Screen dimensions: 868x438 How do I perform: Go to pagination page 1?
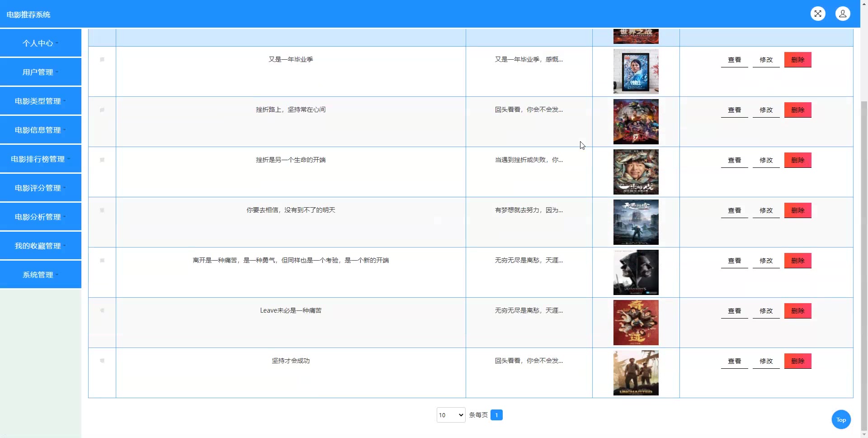[496, 415]
